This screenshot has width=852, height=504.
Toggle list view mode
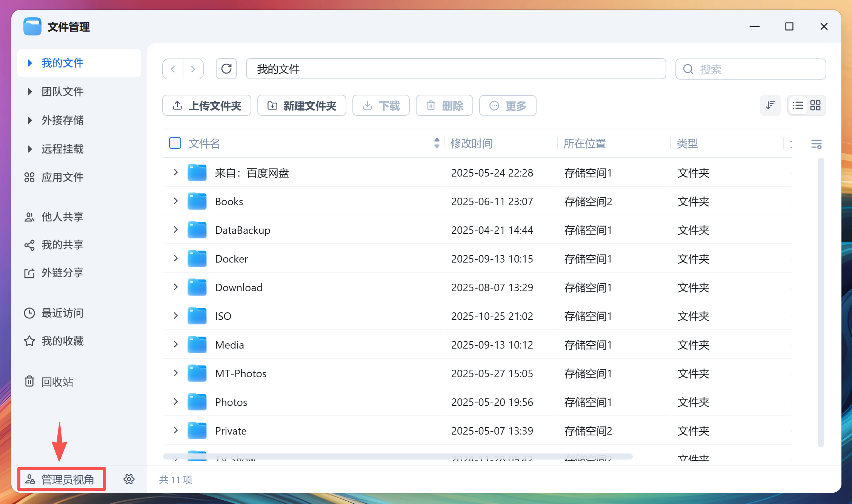[x=798, y=105]
